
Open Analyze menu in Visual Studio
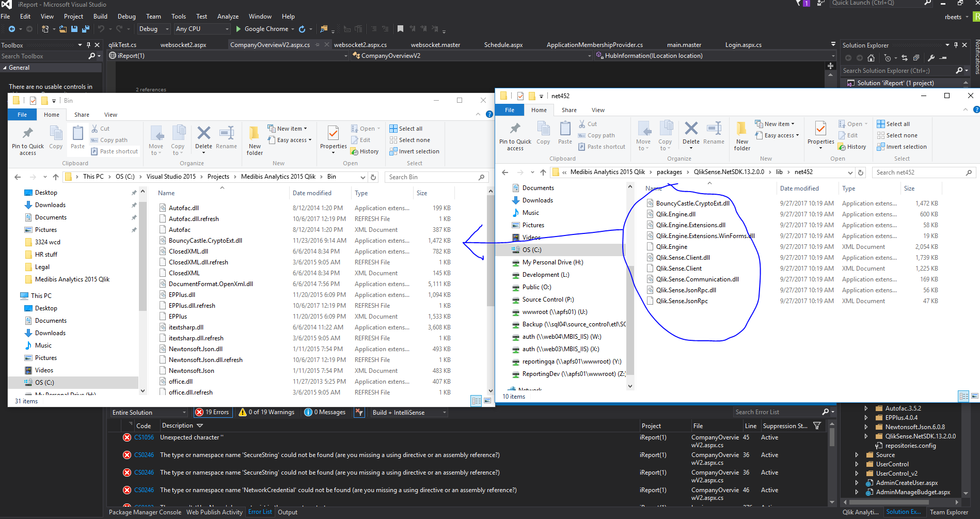(228, 17)
